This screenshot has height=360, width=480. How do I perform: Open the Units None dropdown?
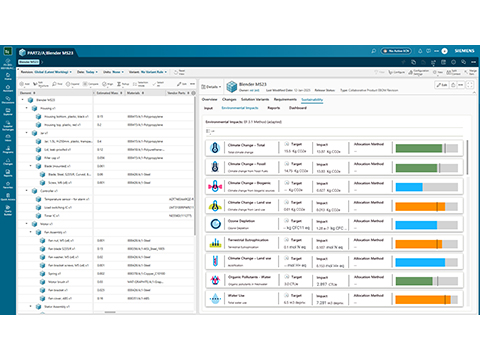(113, 72)
